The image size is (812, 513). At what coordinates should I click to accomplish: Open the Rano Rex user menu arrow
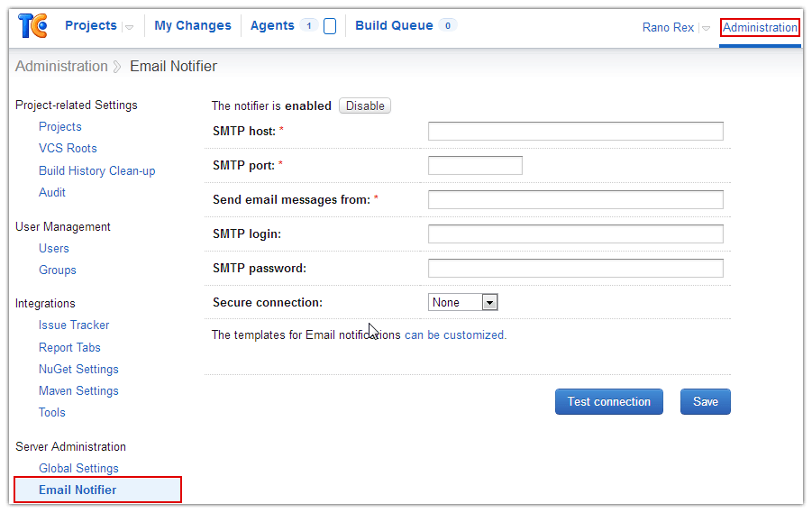pos(706,29)
